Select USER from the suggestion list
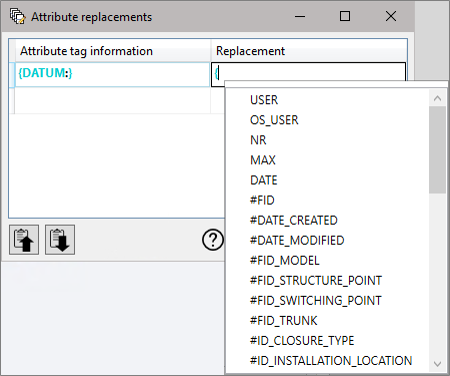Image resolution: width=450 pixels, height=376 pixels. (x=264, y=100)
